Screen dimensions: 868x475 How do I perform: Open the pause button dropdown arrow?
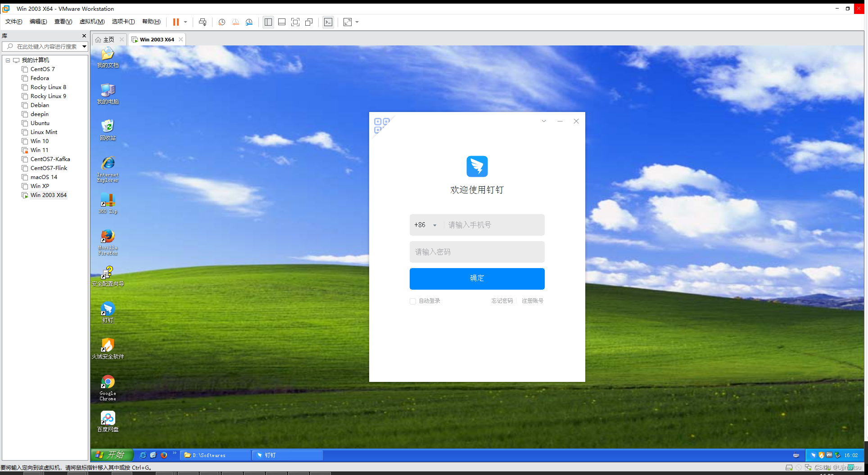point(185,22)
